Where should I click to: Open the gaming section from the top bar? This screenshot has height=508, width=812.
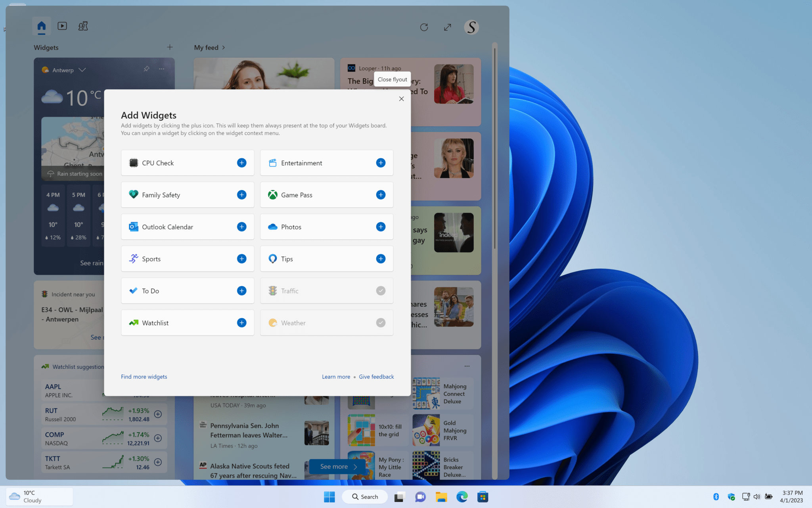pos(83,26)
